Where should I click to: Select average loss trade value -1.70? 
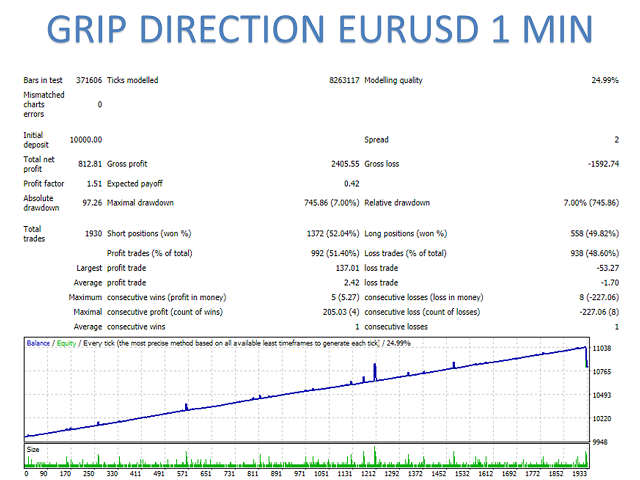(x=610, y=282)
